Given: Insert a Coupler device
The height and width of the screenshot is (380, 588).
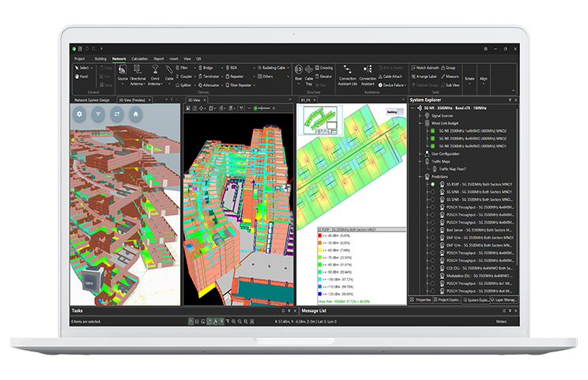Looking at the screenshot, I should pos(186,77).
